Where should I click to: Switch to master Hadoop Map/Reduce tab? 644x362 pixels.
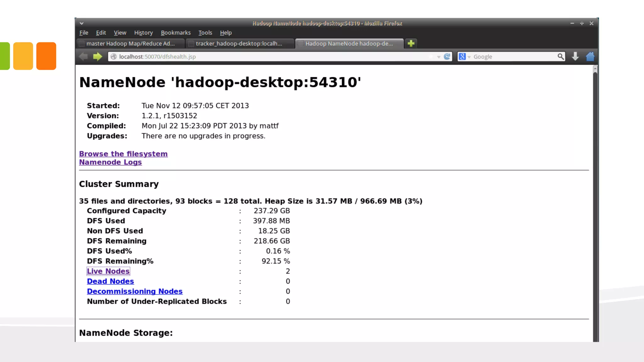point(130,44)
